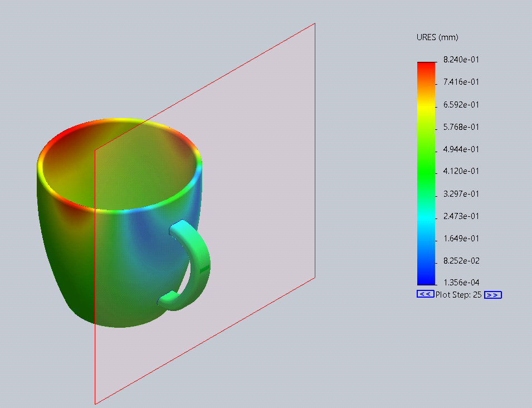
Task: Click the legend value 2.473e-01
Action: coord(461,216)
